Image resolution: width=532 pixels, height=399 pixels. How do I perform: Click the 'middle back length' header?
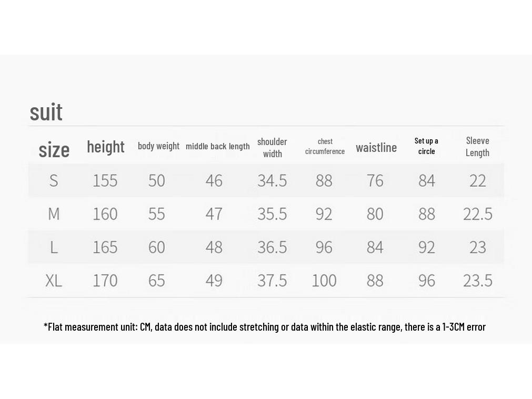217,147
